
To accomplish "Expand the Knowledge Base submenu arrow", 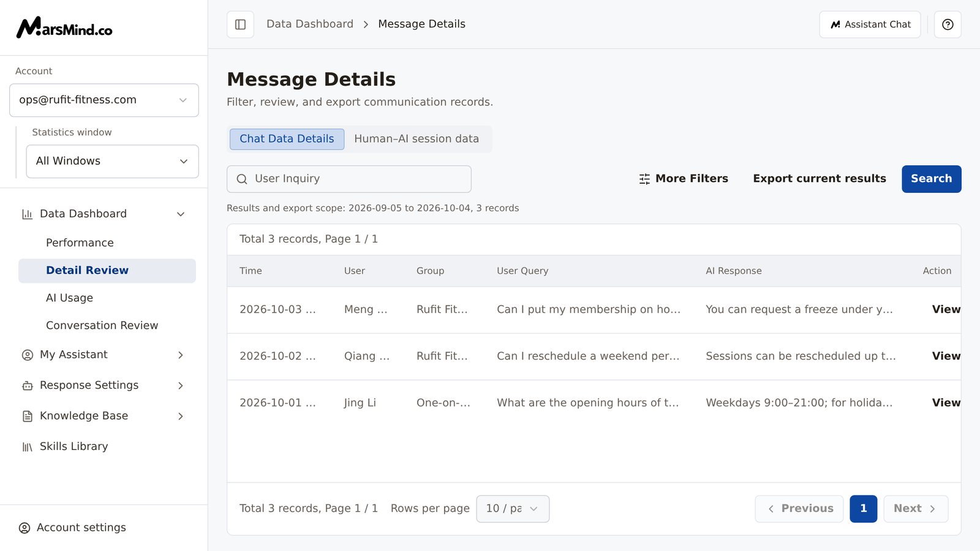I will tap(181, 416).
